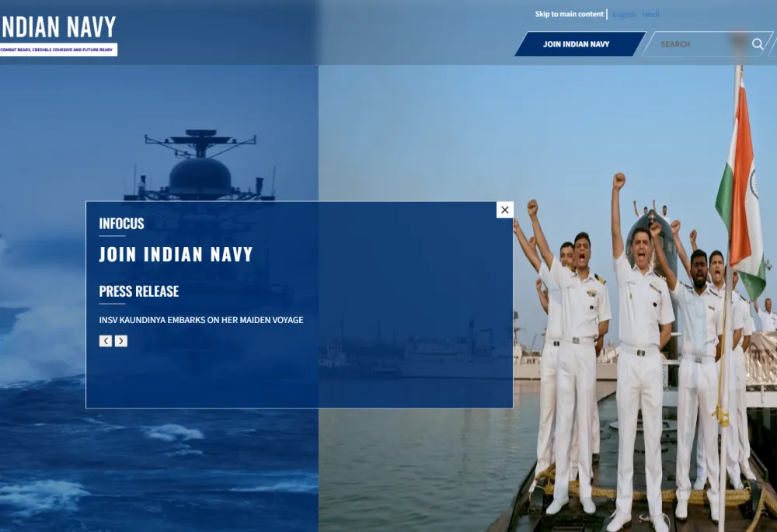Close the Infocus popup with X

(x=504, y=210)
